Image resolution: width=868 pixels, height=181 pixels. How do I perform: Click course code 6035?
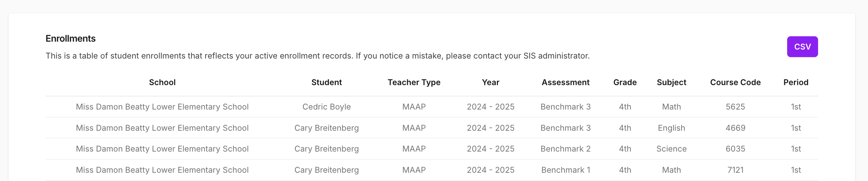coord(735,149)
